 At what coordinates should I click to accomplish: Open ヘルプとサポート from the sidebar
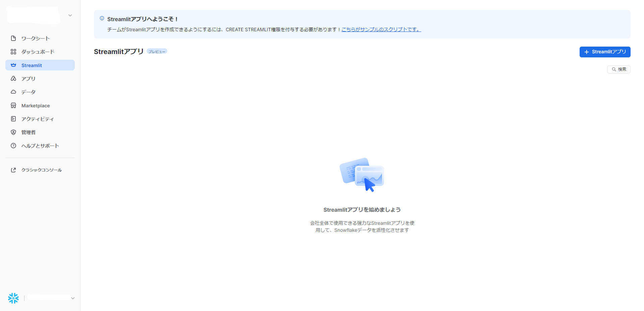(x=40, y=146)
